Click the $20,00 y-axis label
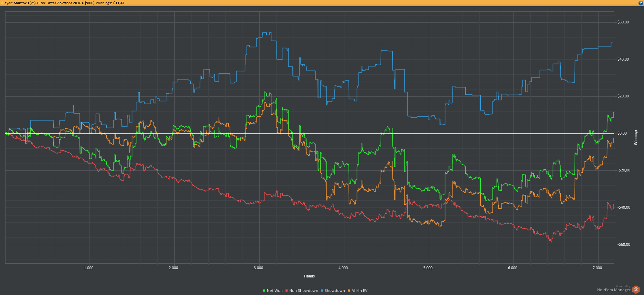Viewport: 644px width, 295px height. (623, 96)
